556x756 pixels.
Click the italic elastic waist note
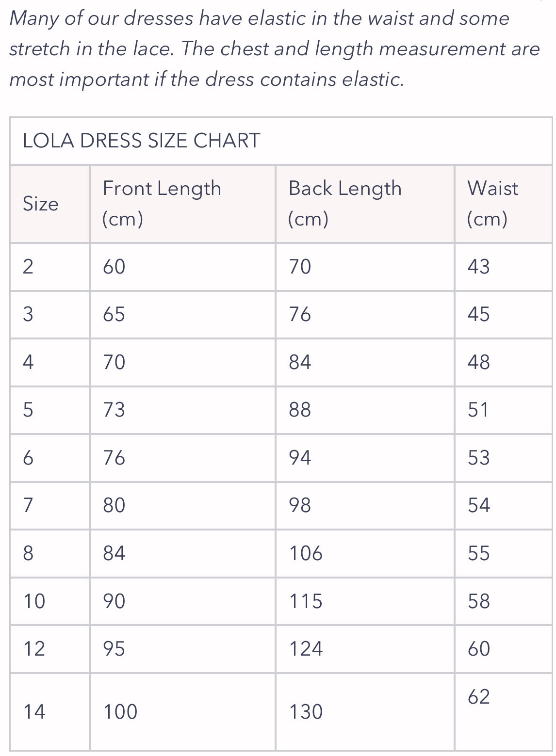click(x=275, y=48)
